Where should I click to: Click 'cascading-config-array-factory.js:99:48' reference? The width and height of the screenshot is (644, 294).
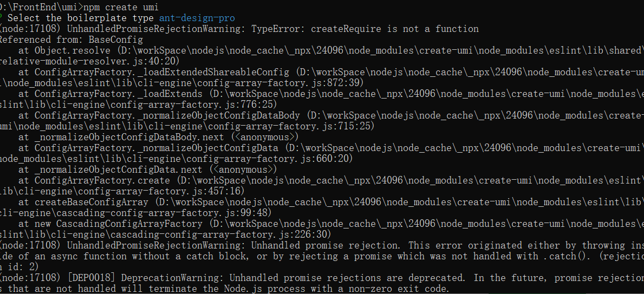point(165,213)
